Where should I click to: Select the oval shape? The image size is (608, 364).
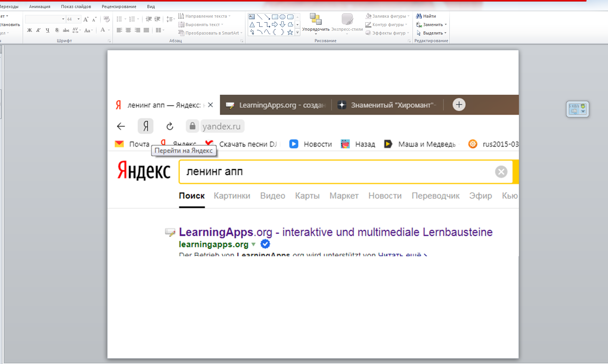tap(282, 17)
